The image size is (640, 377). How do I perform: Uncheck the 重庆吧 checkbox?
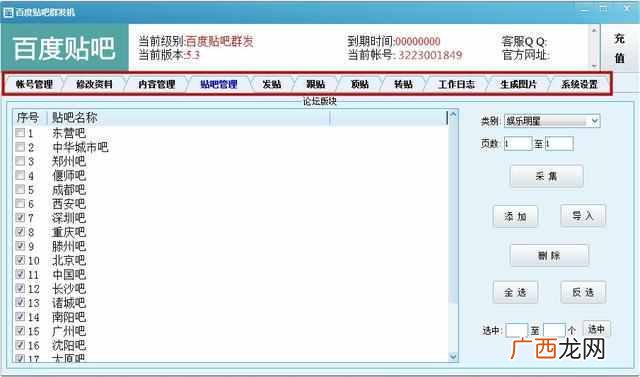click(x=20, y=232)
